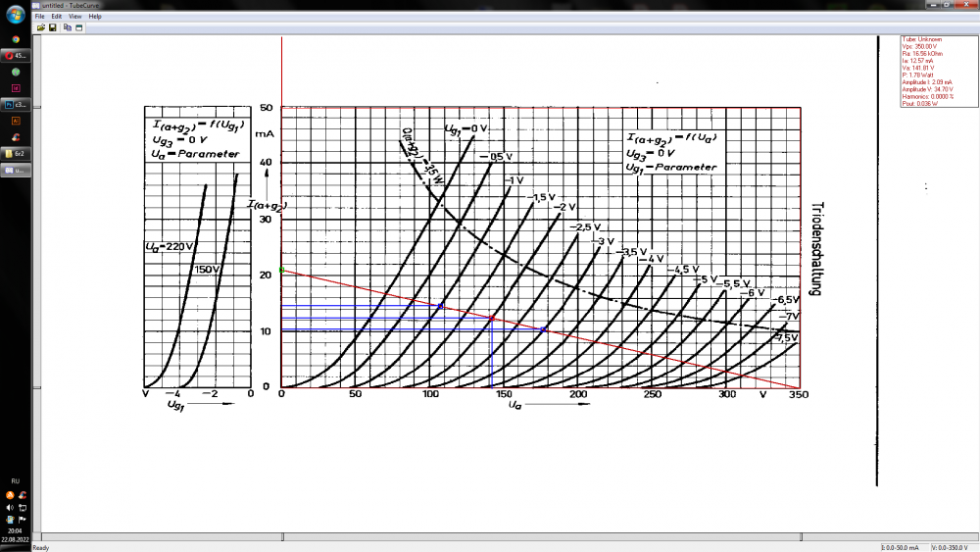Open InDesign from the taskbar

[16, 89]
